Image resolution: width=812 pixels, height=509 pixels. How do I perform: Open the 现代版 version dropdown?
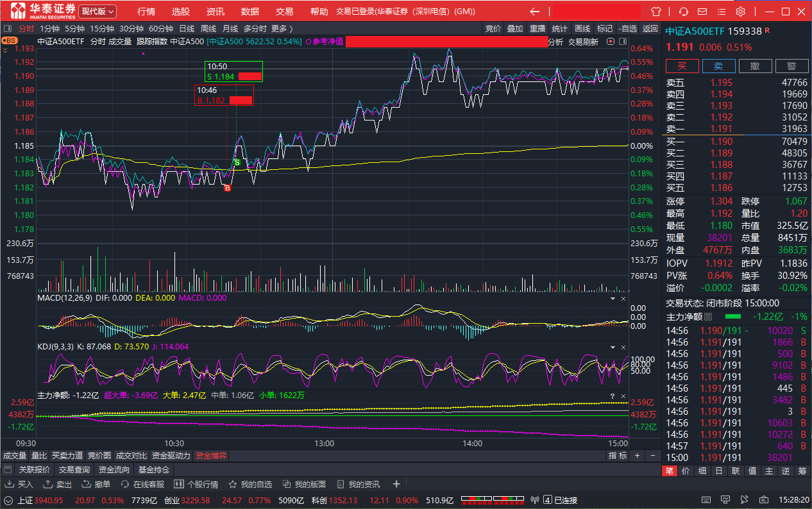pos(98,12)
